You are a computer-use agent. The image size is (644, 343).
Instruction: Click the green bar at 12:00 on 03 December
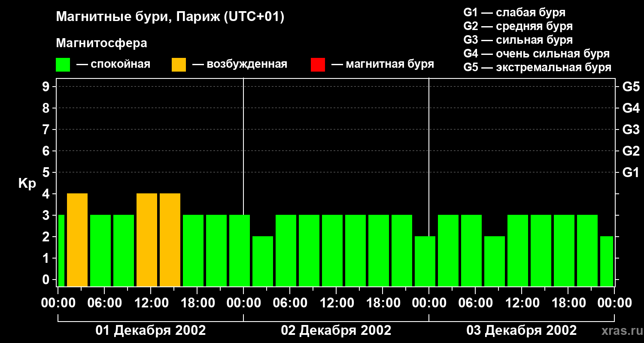(x=518, y=250)
